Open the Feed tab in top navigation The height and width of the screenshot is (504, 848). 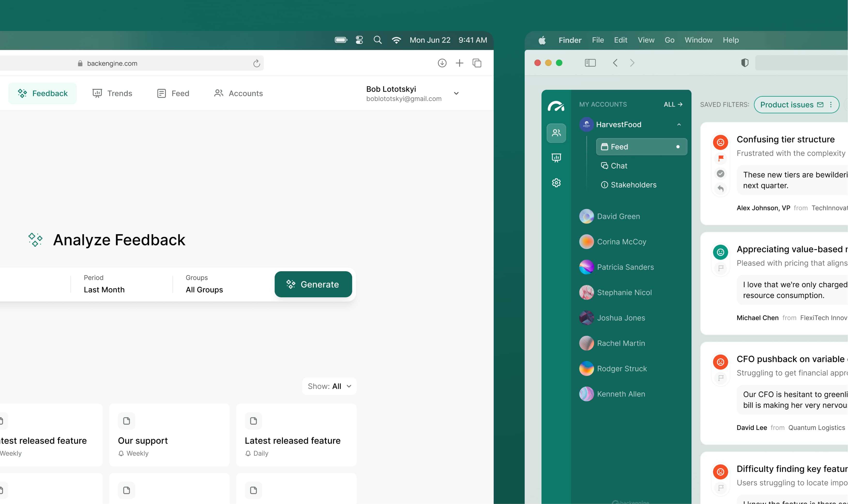tap(173, 93)
